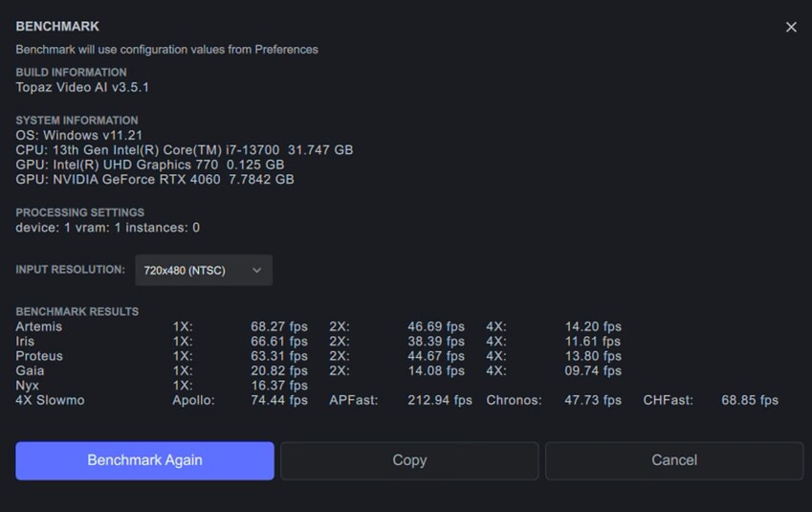Click the 'Apollo:' label
The height and width of the screenshot is (512, 812).
(194, 400)
